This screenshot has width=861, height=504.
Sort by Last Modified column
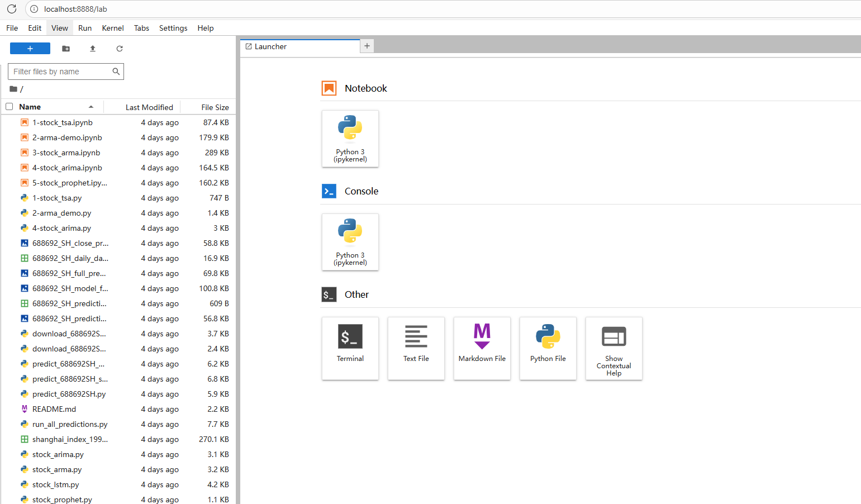(x=149, y=107)
